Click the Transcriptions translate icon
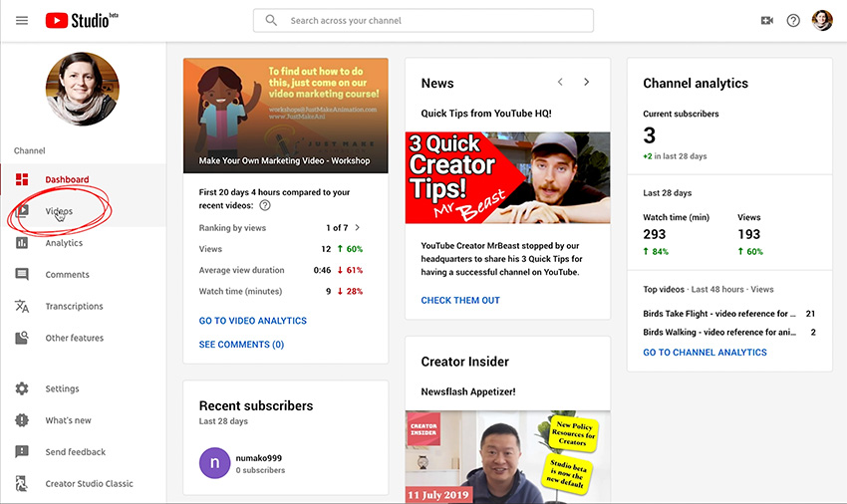847x504 pixels. click(22, 307)
